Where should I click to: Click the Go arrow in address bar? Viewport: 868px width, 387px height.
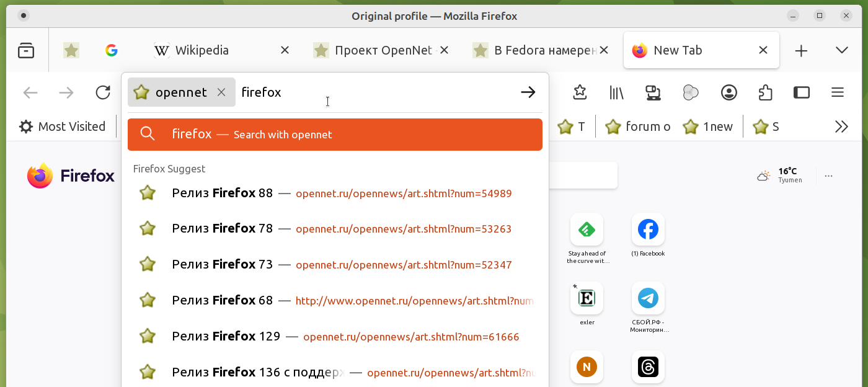(x=528, y=92)
